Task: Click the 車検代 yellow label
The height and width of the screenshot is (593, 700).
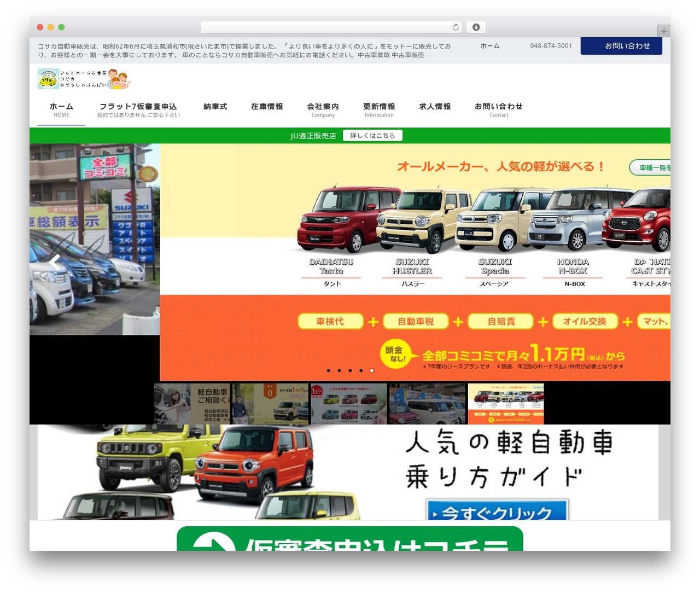Action: point(330,322)
